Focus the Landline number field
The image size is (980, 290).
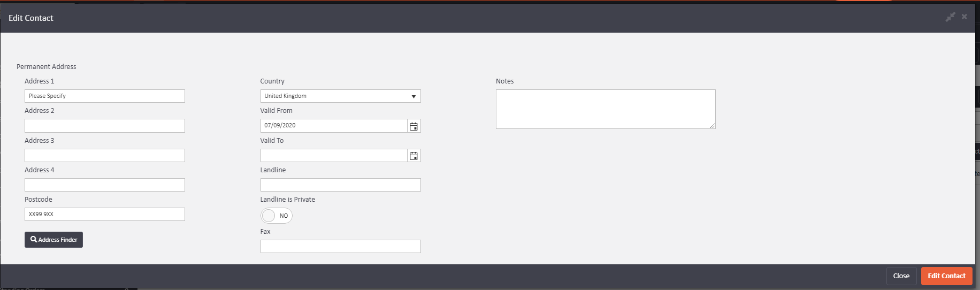(340, 185)
